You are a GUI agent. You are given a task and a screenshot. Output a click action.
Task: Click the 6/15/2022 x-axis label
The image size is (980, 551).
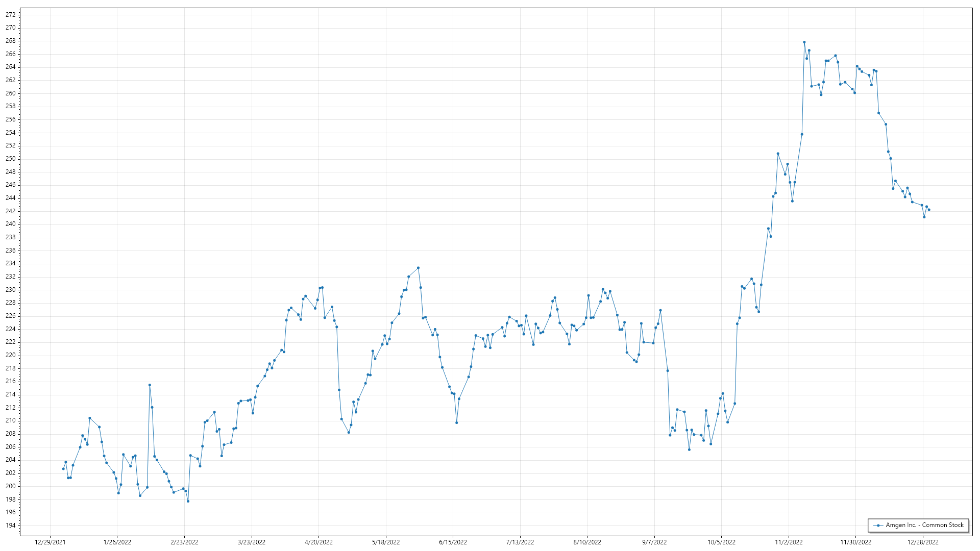(453, 542)
